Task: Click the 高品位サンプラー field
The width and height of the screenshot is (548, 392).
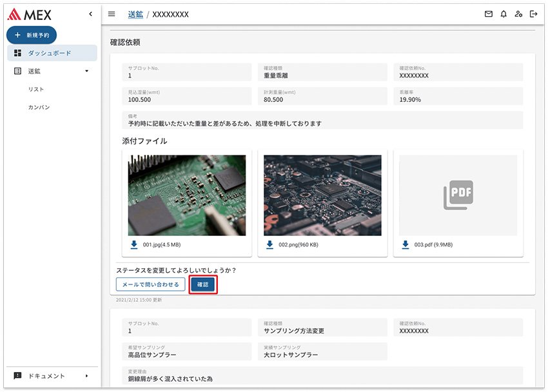Action: (x=186, y=351)
